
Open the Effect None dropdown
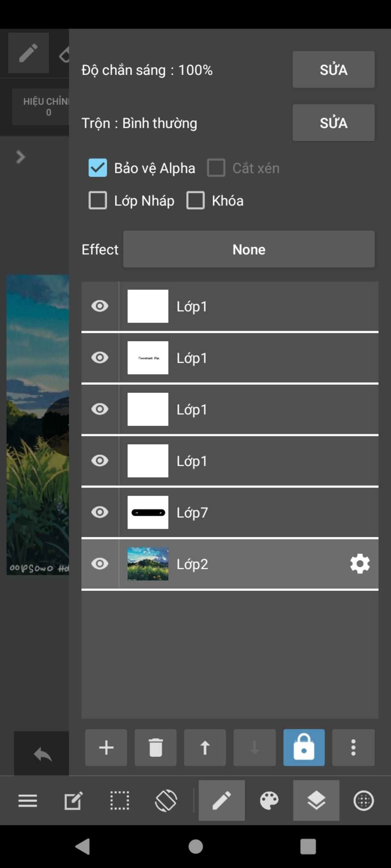[x=249, y=249]
